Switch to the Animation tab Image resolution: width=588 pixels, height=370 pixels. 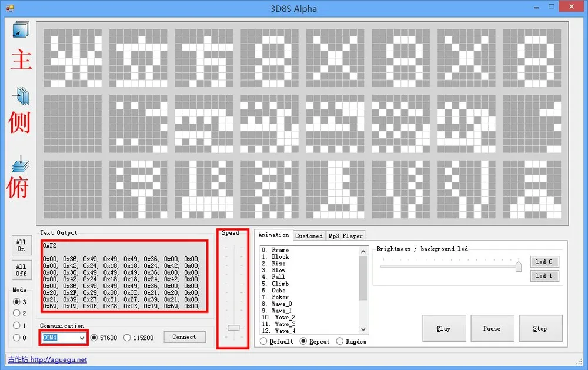(x=273, y=235)
